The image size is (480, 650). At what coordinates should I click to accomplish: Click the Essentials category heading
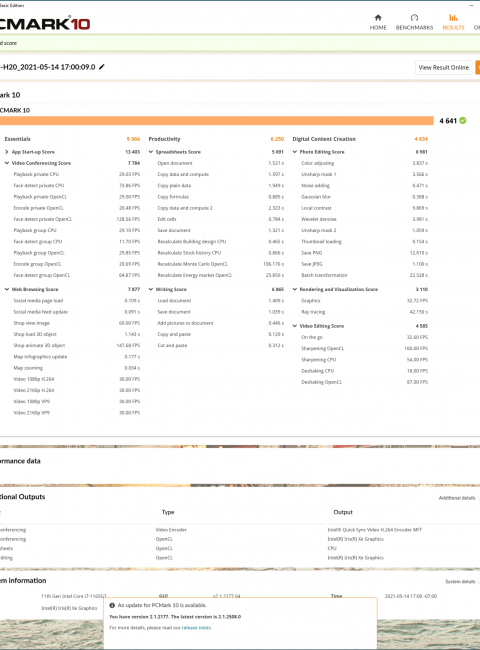(17, 139)
